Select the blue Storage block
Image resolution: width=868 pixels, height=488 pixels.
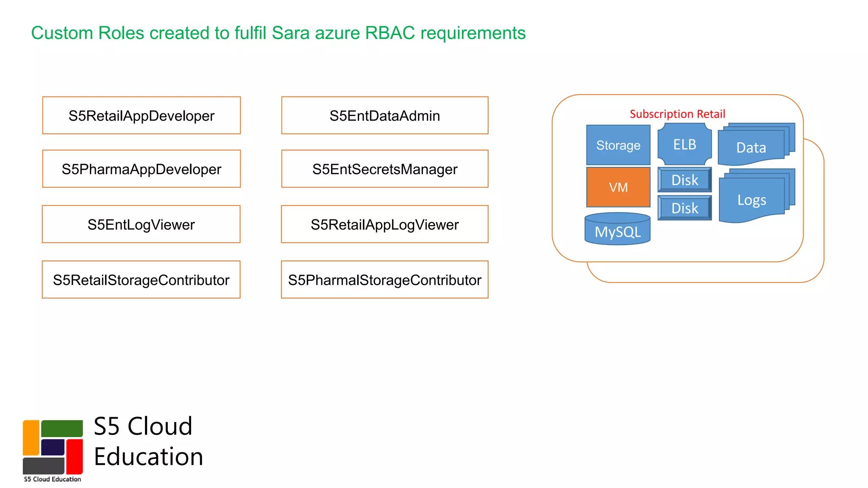(618, 145)
